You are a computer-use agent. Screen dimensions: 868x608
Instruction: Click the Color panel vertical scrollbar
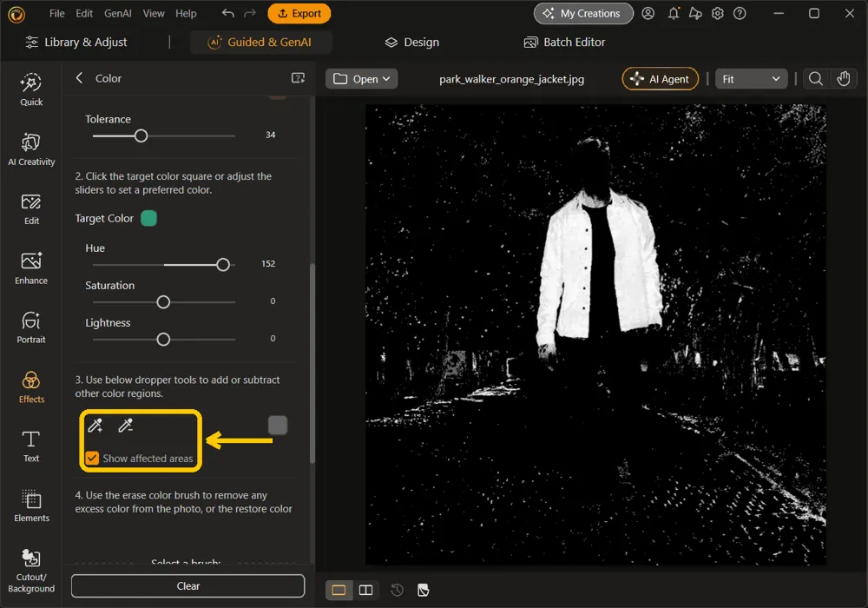(x=312, y=363)
